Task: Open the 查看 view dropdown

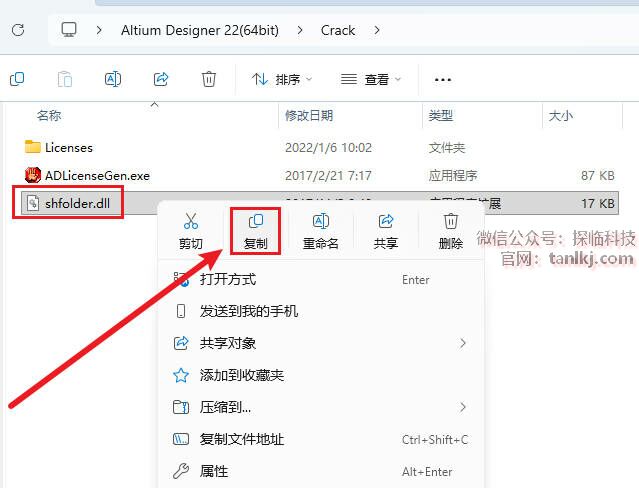Action: 371,79
